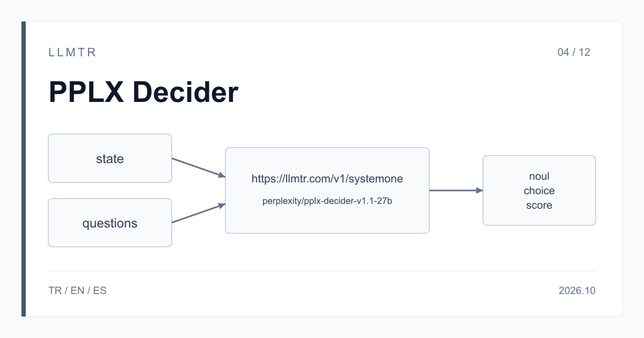This screenshot has height=338, width=644.
Task: Choose TR in the footer languages
Action: [x=55, y=291]
